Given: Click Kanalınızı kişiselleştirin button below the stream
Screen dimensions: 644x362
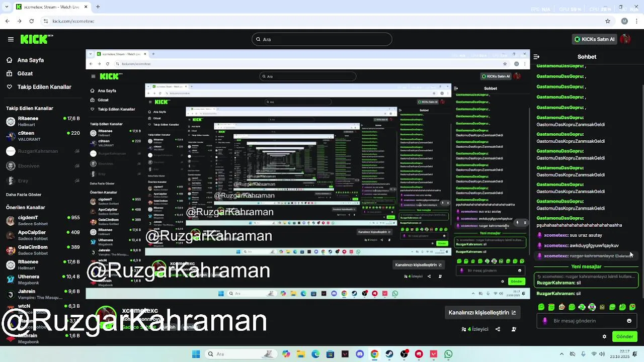Looking at the screenshot, I should click(482, 312).
